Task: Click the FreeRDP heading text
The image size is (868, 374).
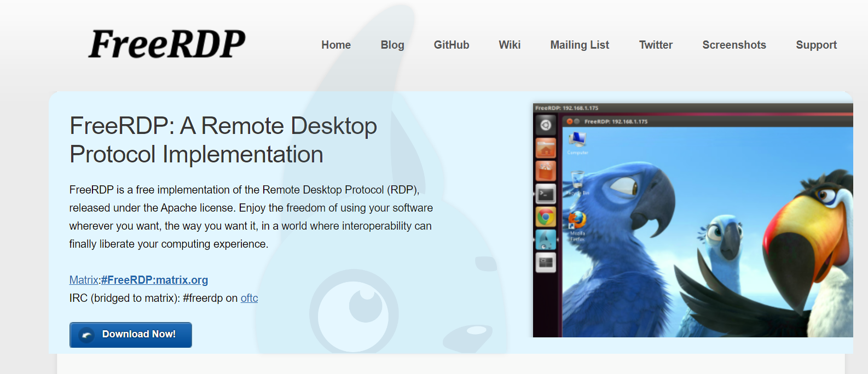Action: [x=223, y=140]
